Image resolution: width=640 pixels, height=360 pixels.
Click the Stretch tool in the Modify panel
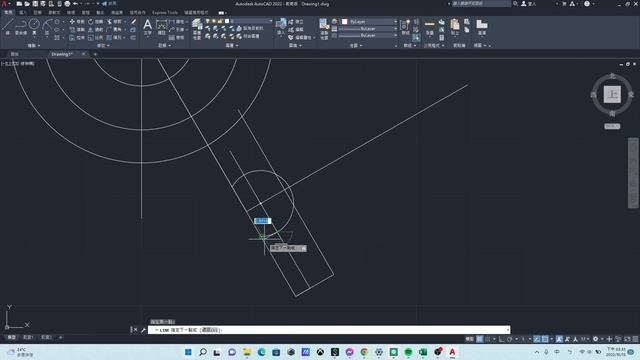point(77,38)
